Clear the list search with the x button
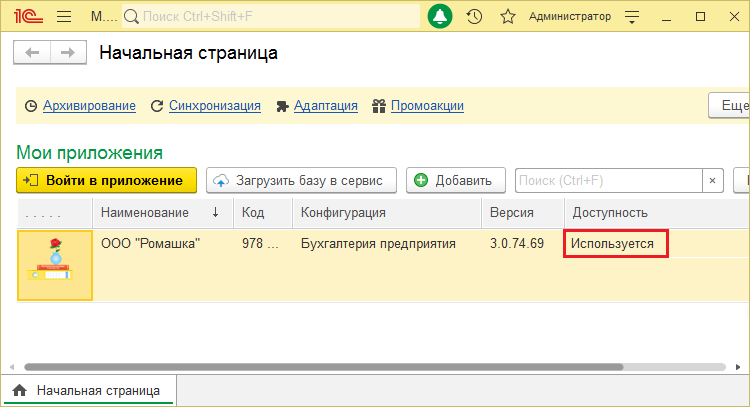 [713, 181]
